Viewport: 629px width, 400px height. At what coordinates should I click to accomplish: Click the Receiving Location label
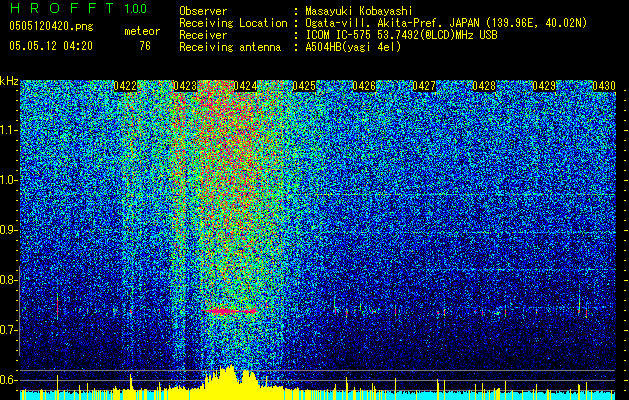[x=233, y=23]
